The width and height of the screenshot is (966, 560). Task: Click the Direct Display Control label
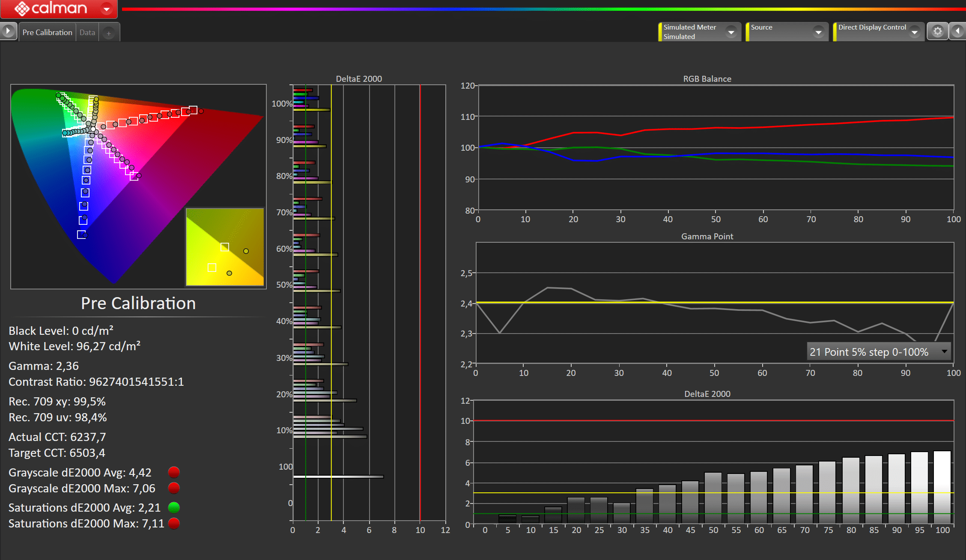(x=872, y=27)
